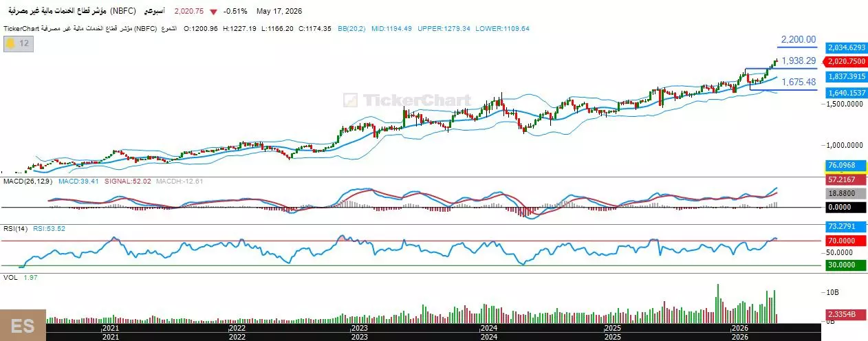Select the 1,675.48 support line label

tap(798, 82)
